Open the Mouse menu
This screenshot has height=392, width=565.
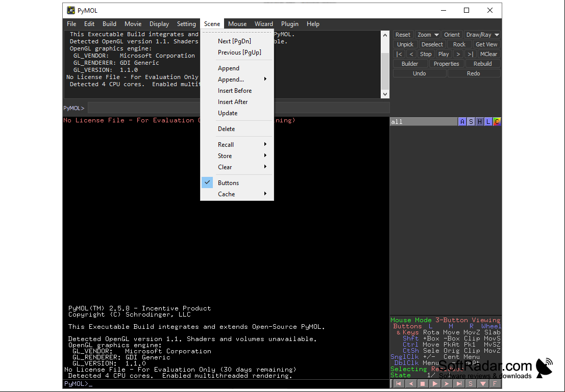(x=237, y=24)
